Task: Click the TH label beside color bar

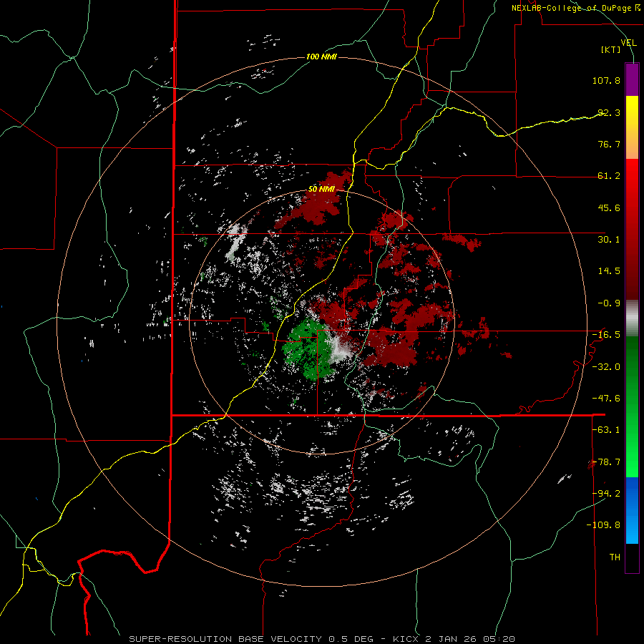Action: coord(615,557)
